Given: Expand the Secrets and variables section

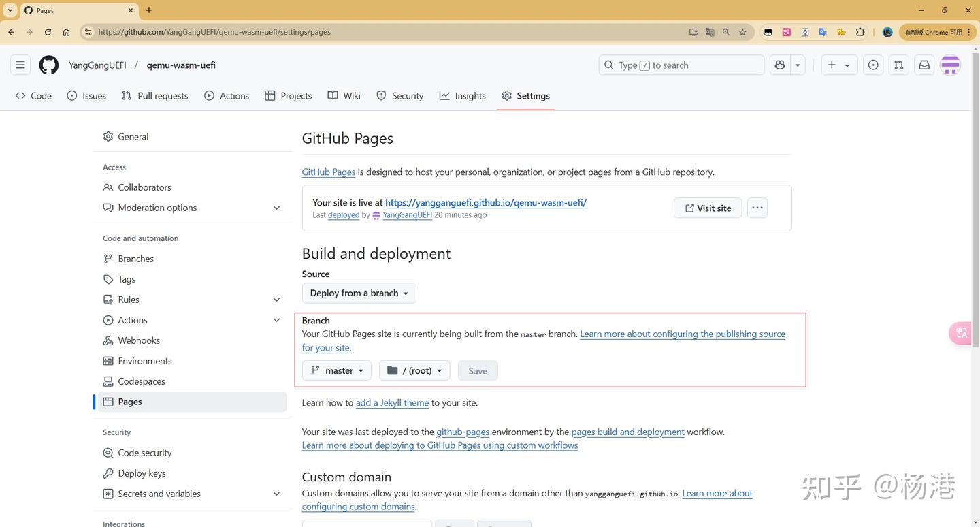Looking at the screenshot, I should pyautogui.click(x=276, y=494).
